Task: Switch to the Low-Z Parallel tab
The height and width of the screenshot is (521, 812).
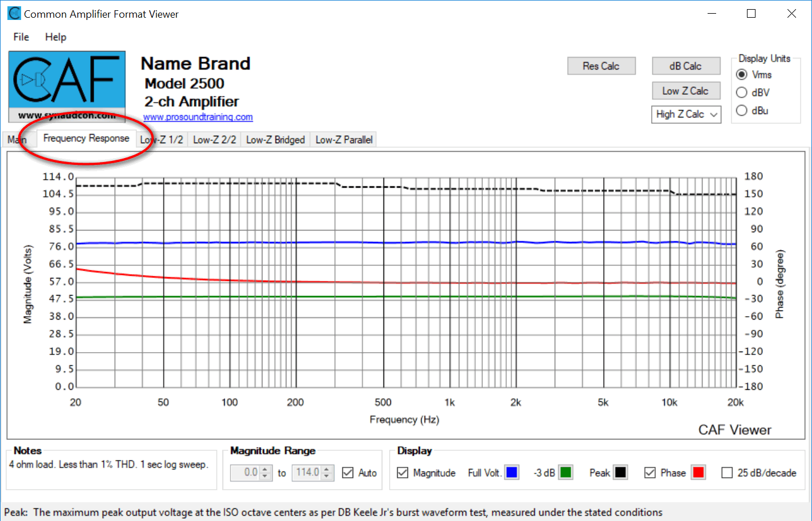Action: click(344, 140)
